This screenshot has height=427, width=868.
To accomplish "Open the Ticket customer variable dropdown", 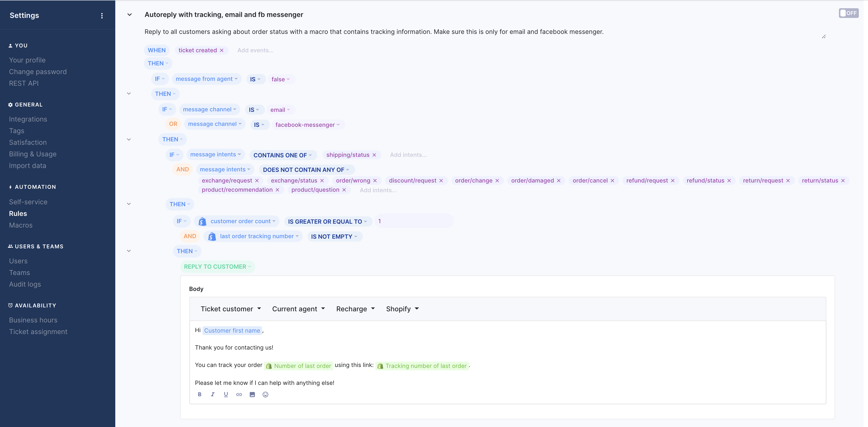I will coord(230,309).
